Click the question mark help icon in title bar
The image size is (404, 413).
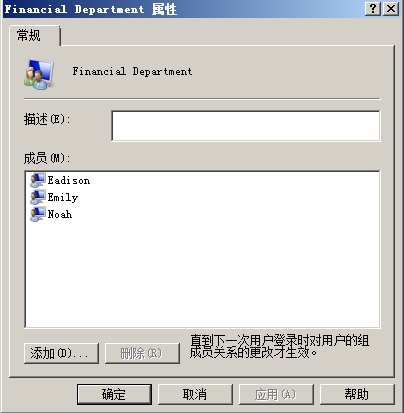[373, 9]
